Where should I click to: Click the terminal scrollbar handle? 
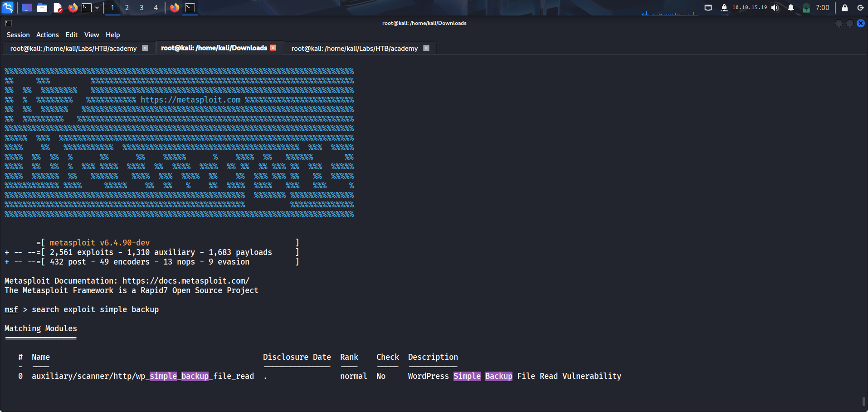click(x=863, y=402)
